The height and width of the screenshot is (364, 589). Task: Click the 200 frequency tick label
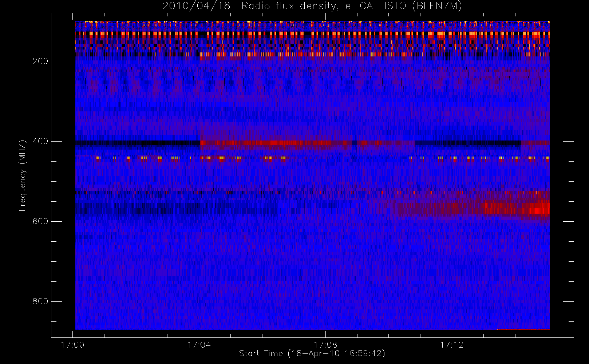40,61
